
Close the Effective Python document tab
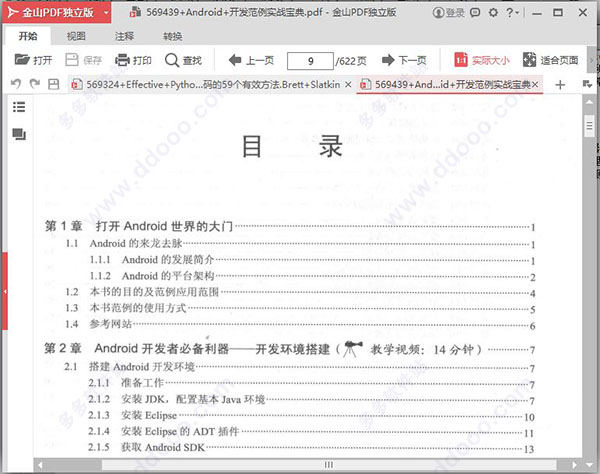click(x=348, y=85)
